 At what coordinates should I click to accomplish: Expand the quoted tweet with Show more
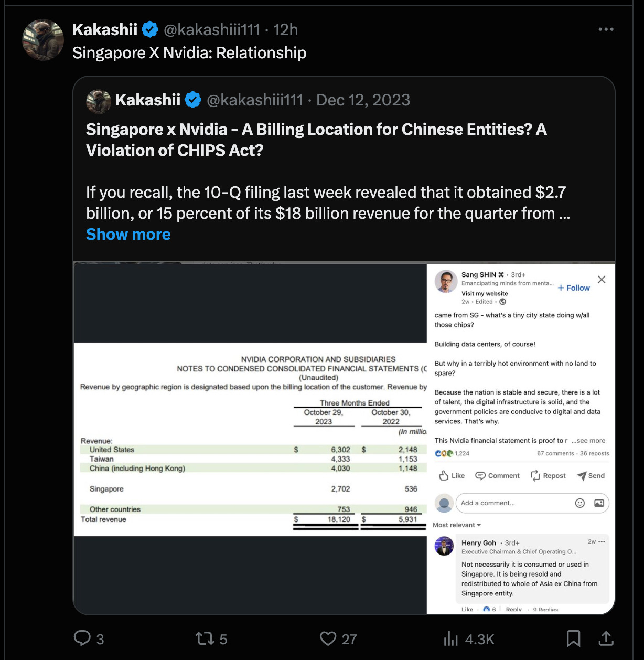(x=128, y=235)
